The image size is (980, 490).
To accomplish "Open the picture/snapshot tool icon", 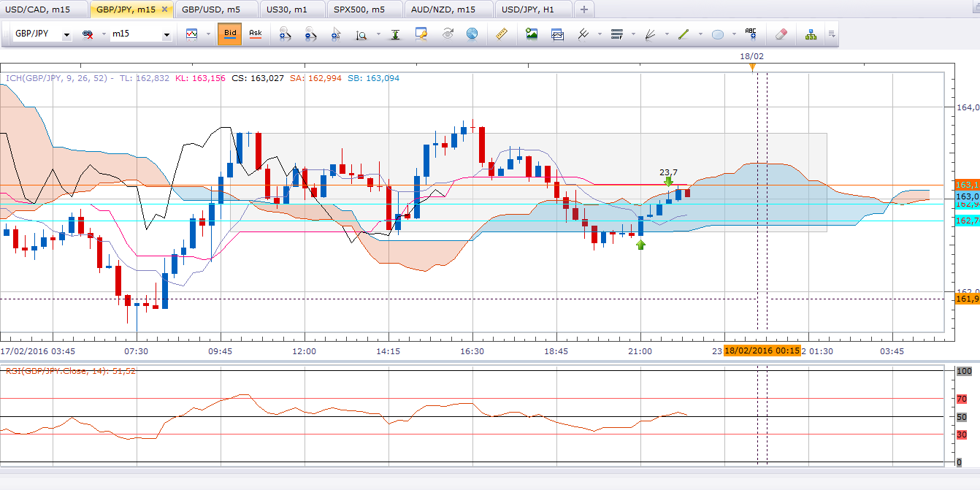I will point(532,34).
